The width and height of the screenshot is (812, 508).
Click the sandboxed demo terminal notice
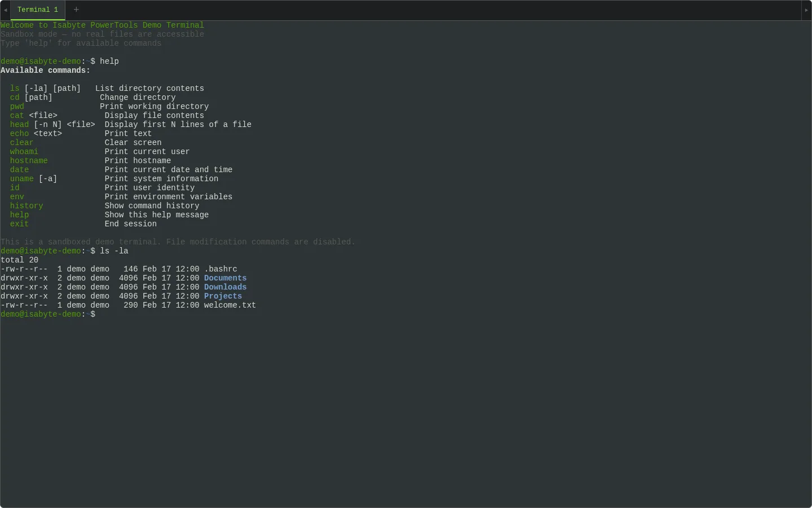[178, 242]
